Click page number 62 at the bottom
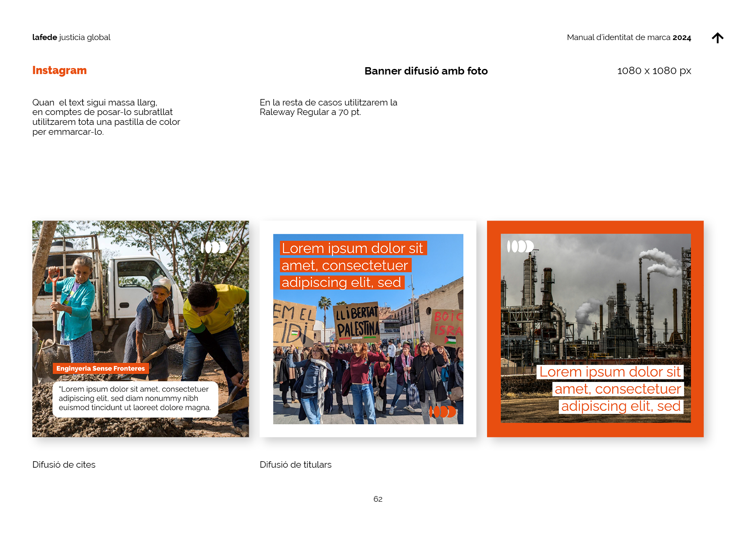Image resolution: width=756 pixels, height=534 pixels. 378,499
